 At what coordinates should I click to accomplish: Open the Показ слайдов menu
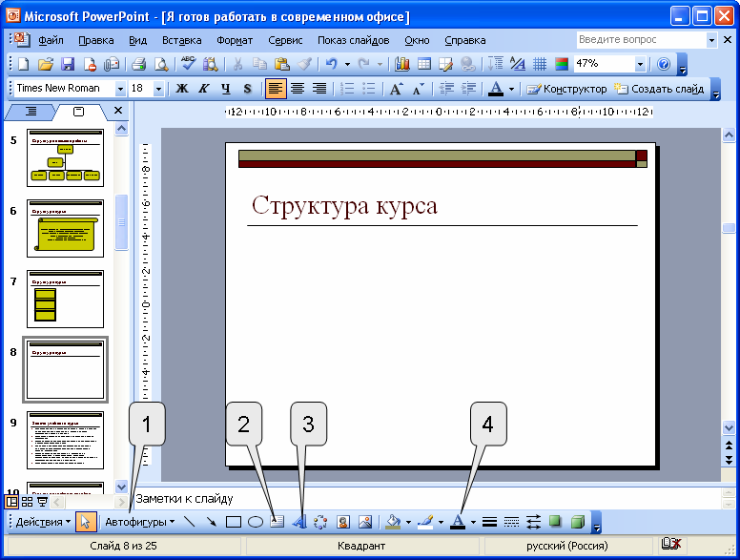pyautogui.click(x=354, y=41)
